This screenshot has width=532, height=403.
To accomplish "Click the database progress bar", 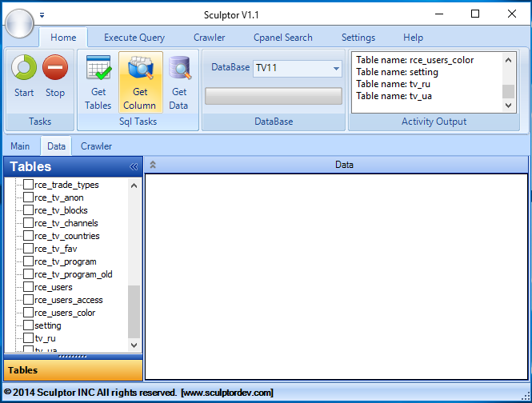I will pyautogui.click(x=273, y=97).
